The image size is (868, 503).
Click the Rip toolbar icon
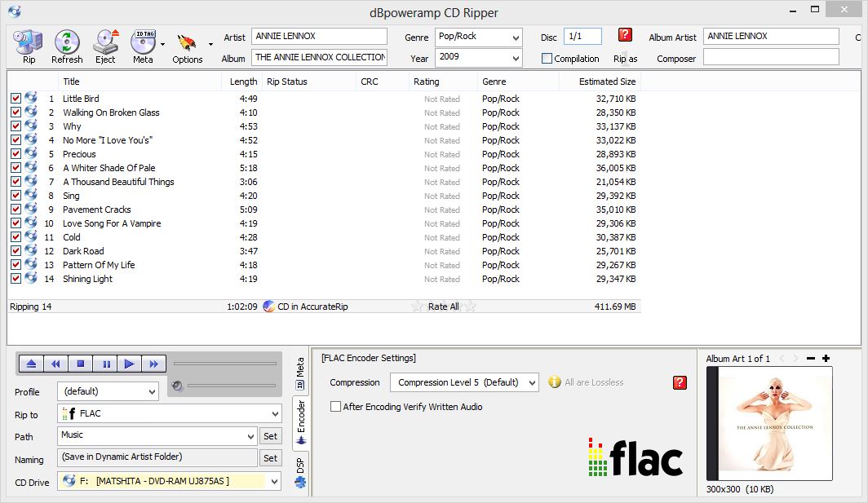(x=29, y=42)
